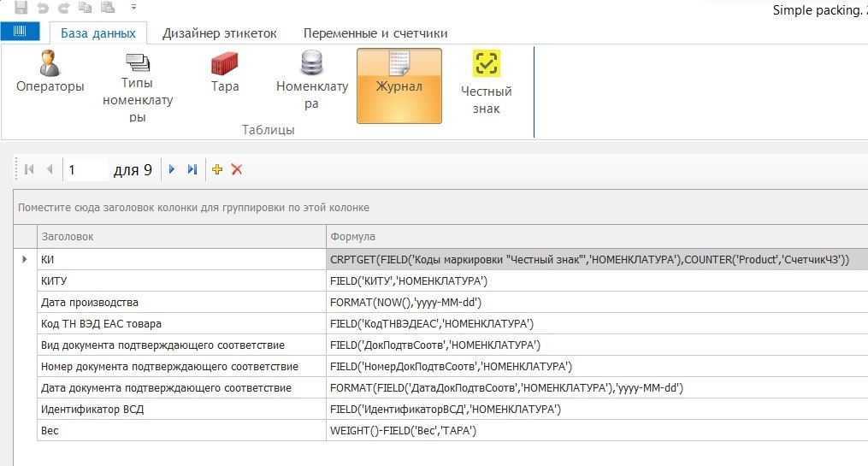Add new record with plus icon
The height and width of the screenshot is (466, 868).
pyautogui.click(x=217, y=169)
